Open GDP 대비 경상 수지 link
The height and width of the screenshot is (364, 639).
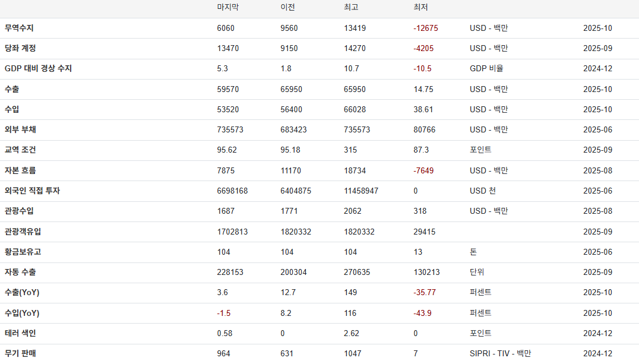[38, 68]
